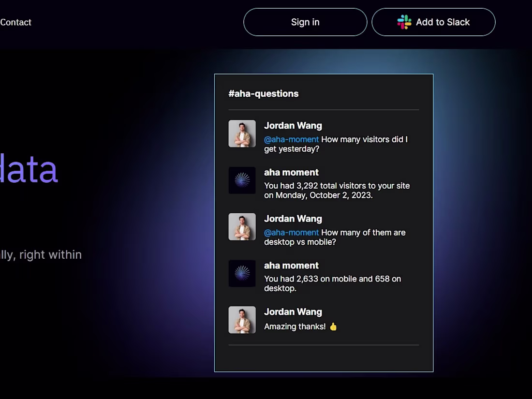Click aha moment avatar beside mobile and desktop answer
The height and width of the screenshot is (399, 532).
tap(242, 273)
